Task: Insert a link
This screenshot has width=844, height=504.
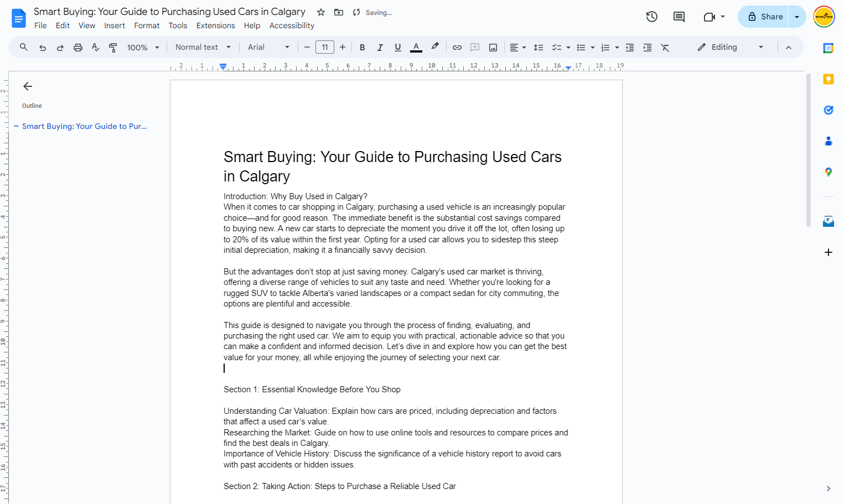Action: tap(457, 48)
